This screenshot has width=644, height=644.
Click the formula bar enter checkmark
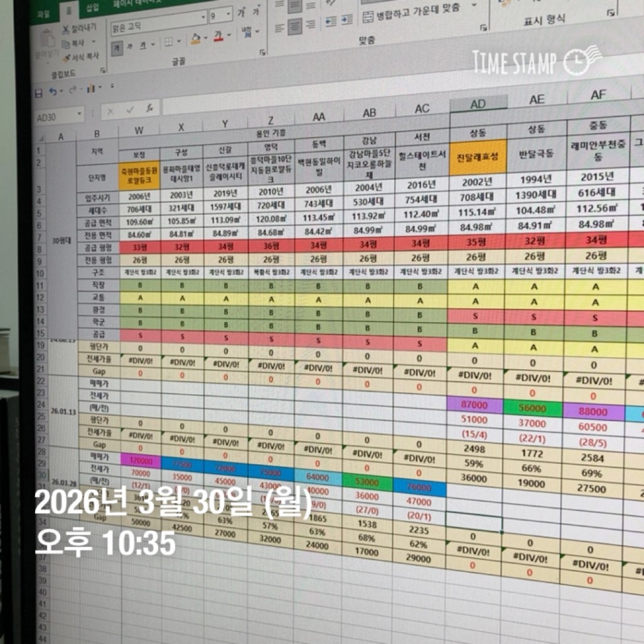coord(130,110)
